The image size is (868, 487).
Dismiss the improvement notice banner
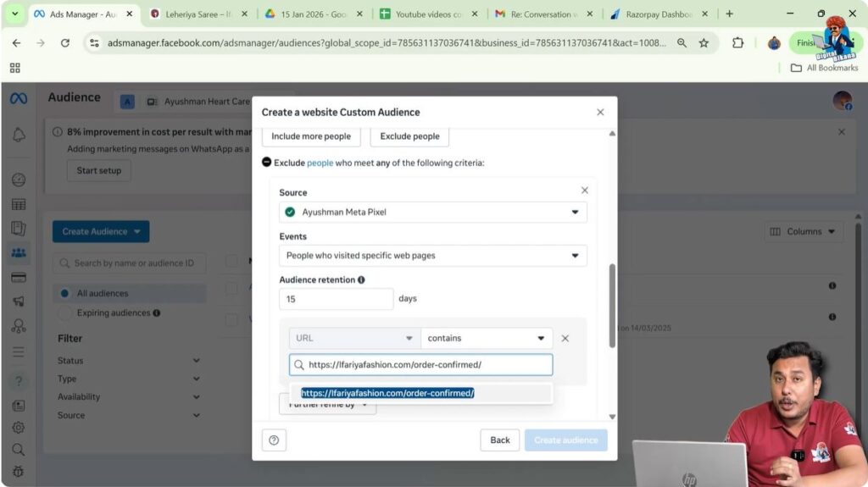[842, 132]
